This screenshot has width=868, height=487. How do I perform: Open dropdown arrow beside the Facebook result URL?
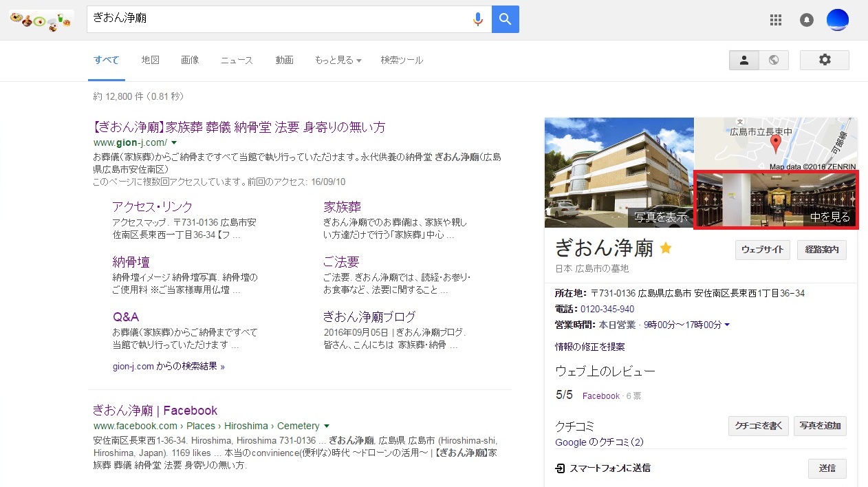coord(327,426)
